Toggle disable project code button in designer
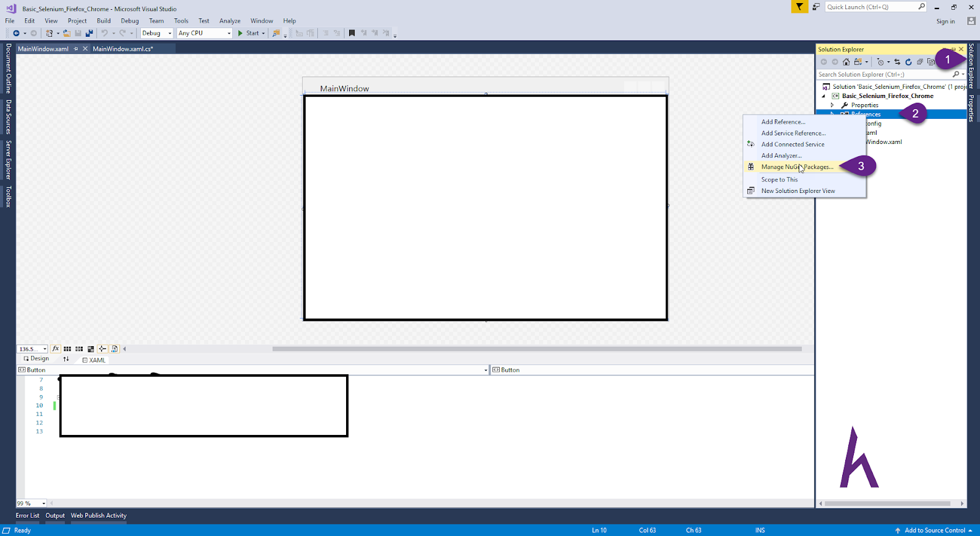980x536 pixels. pos(114,349)
